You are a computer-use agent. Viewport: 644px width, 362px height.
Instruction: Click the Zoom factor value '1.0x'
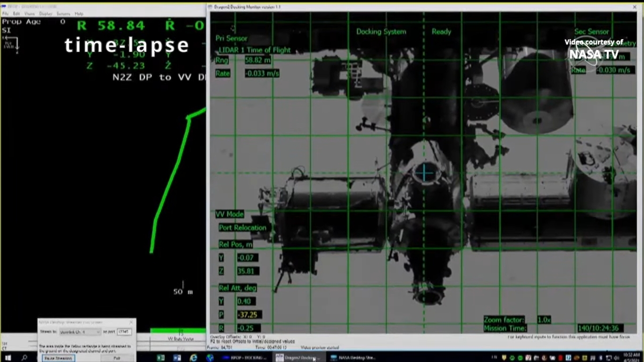tap(544, 320)
